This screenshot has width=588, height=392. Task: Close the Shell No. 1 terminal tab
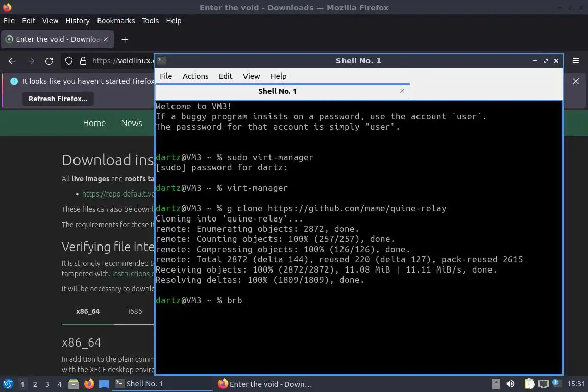[x=402, y=91]
